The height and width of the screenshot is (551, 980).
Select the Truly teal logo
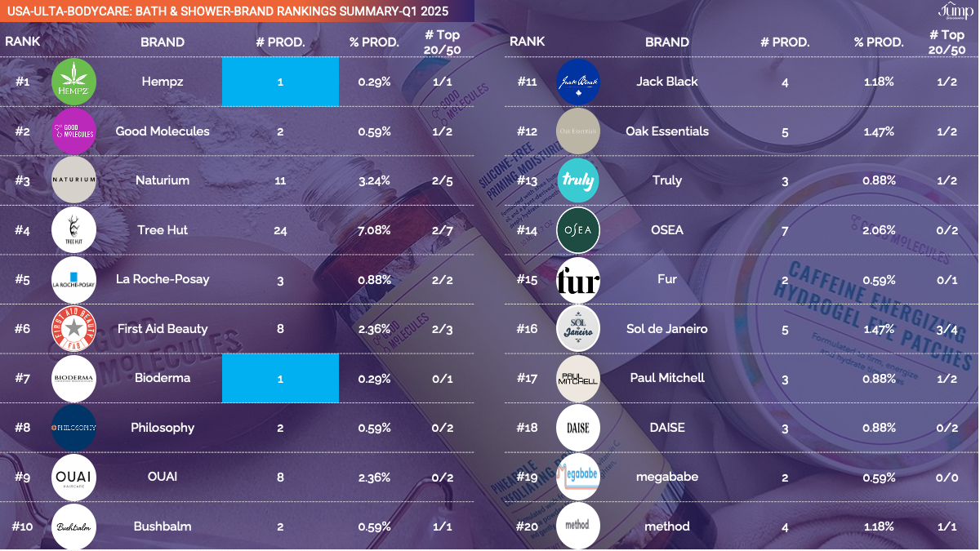[x=577, y=180]
